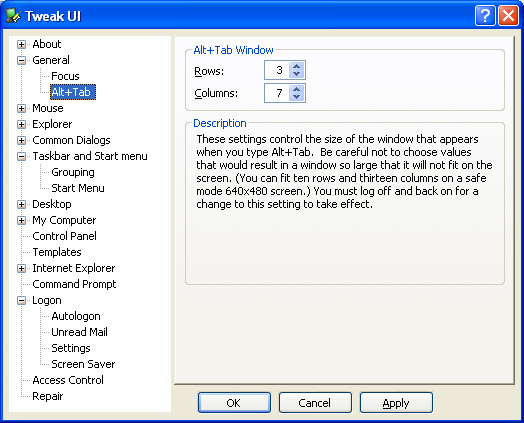The height and width of the screenshot is (423, 524).
Task: Decrease Rows value with down arrow
Action: click(x=296, y=74)
